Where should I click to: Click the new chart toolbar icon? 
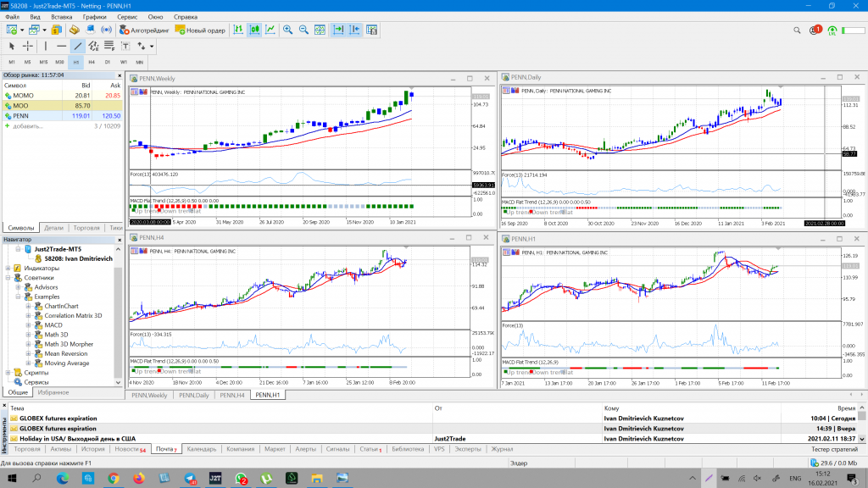(11, 30)
